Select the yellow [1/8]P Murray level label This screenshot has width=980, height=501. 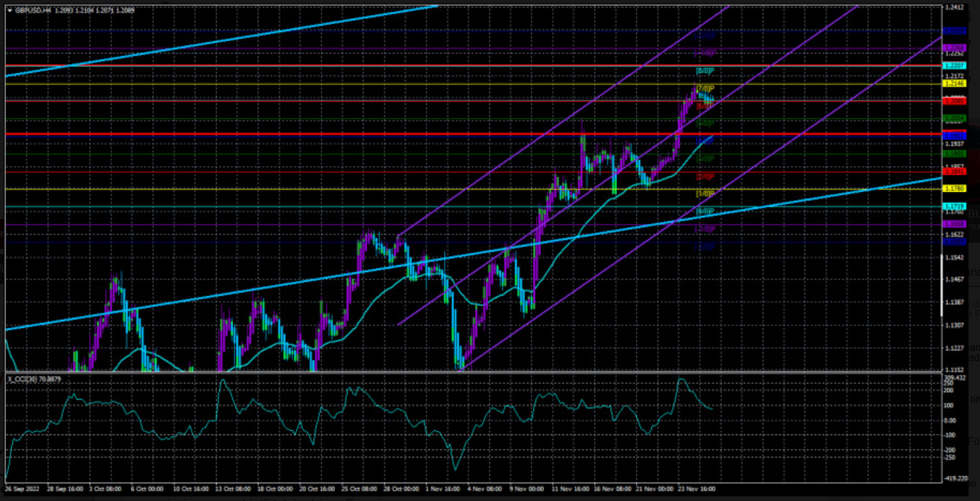pos(705,194)
